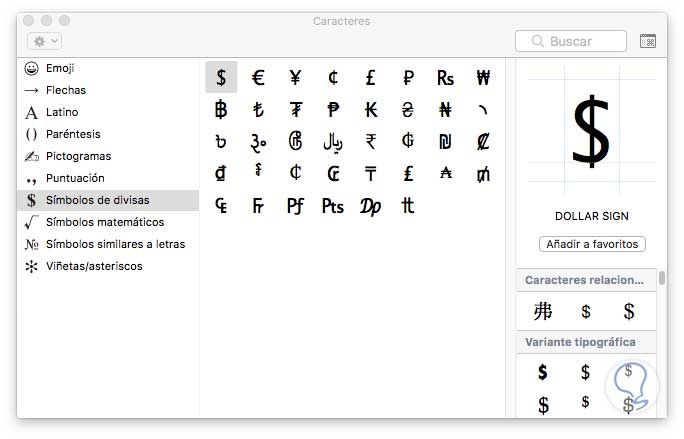Open the gear settings dropdown
The width and height of the screenshot is (684, 439).
[46, 41]
